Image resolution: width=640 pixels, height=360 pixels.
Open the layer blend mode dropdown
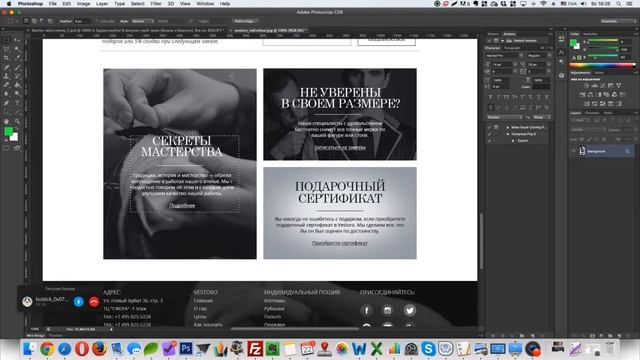click(x=587, y=129)
